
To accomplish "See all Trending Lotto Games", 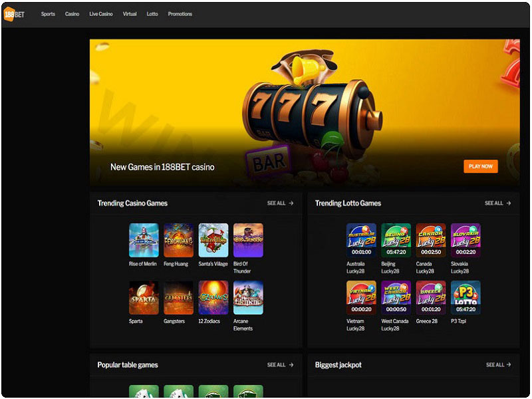I will (497, 203).
